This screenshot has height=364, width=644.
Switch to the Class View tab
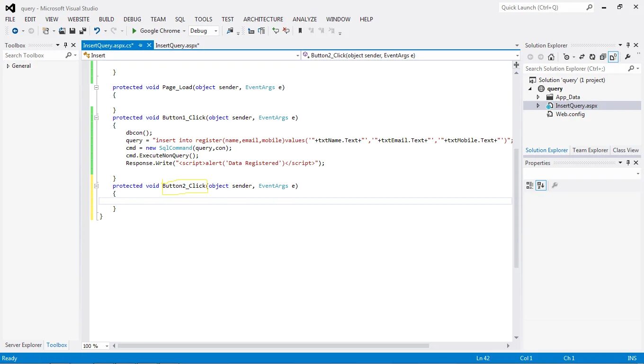point(626,150)
